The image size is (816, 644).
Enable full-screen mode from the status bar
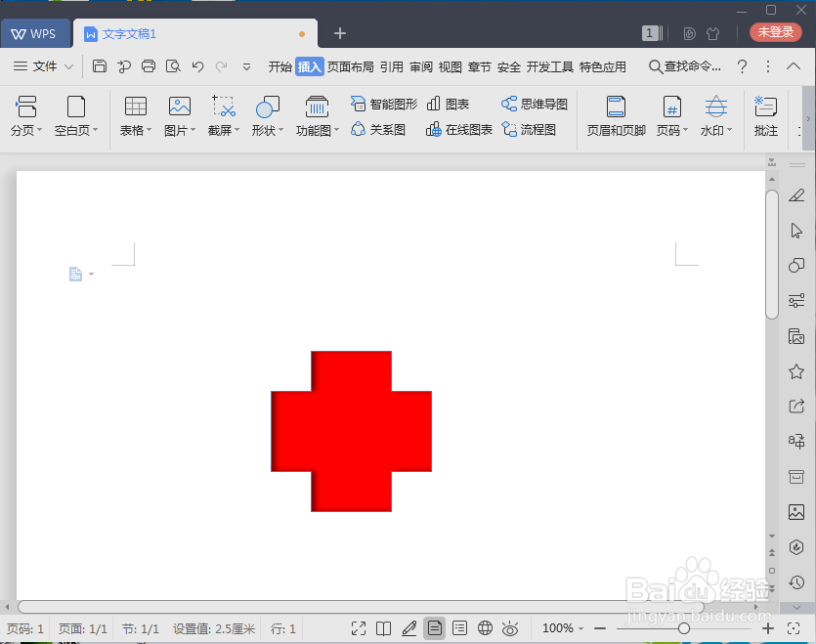pyautogui.click(x=359, y=628)
